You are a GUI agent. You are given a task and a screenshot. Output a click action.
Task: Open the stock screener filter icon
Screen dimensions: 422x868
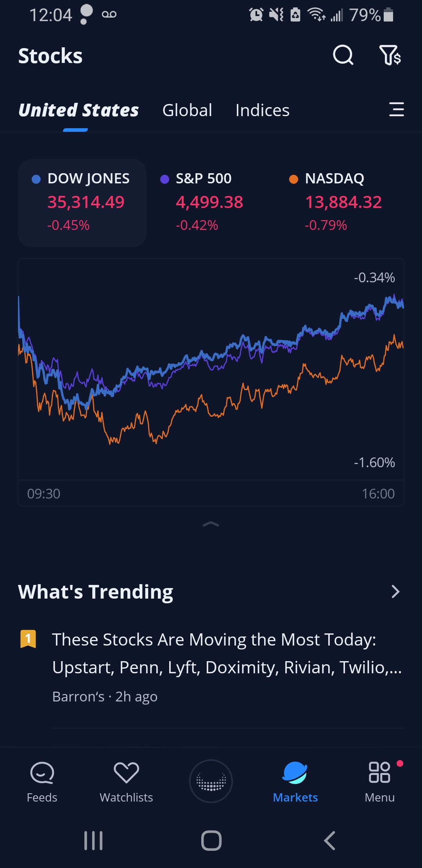pyautogui.click(x=390, y=55)
